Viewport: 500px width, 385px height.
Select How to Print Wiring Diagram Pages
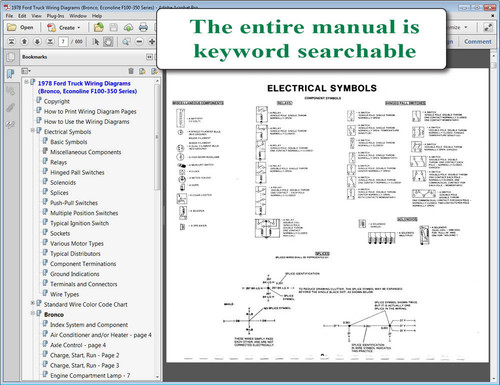pos(90,112)
